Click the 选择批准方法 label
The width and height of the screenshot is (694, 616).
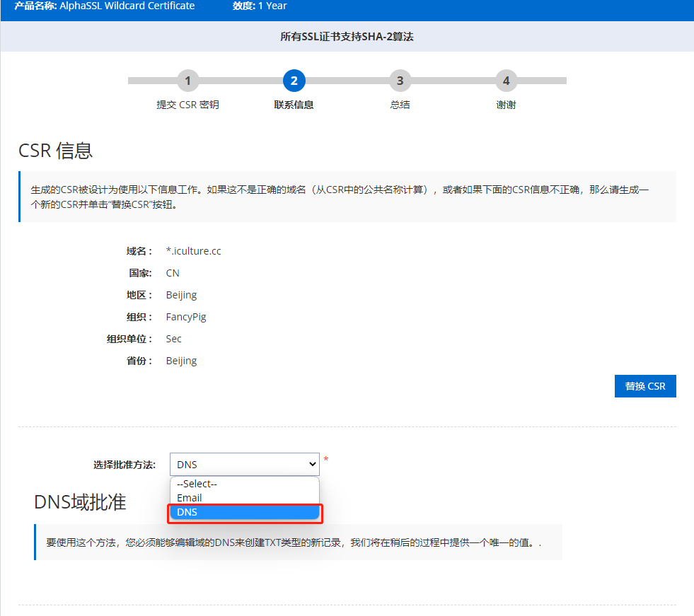tap(125, 465)
